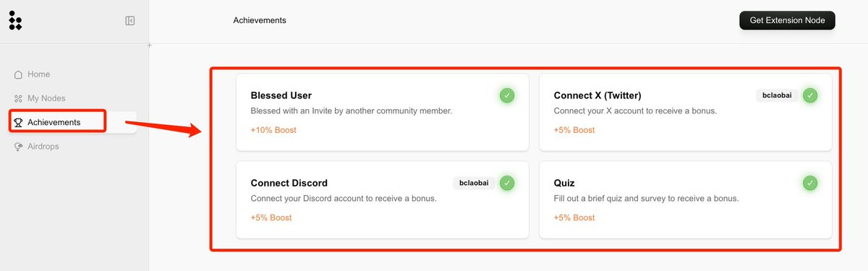Image resolution: width=868 pixels, height=271 pixels.
Task: Open the Quiz achievement card
Action: [x=686, y=200]
